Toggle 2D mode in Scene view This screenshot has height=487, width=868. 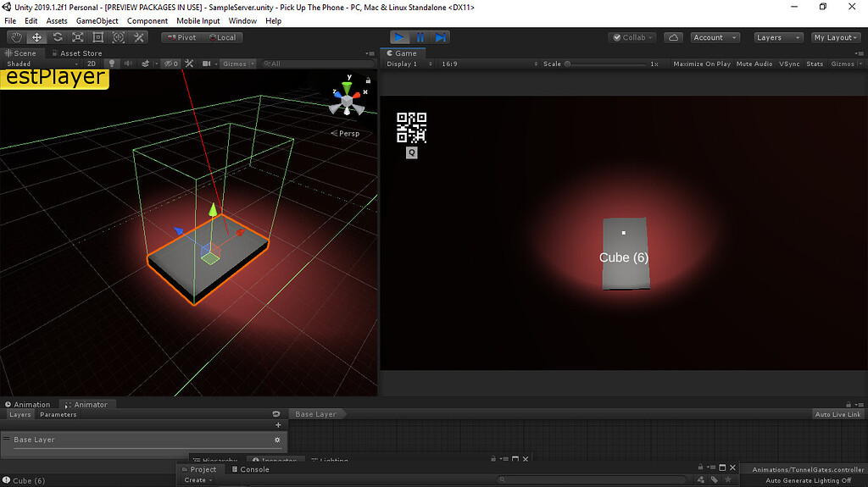tap(92, 64)
